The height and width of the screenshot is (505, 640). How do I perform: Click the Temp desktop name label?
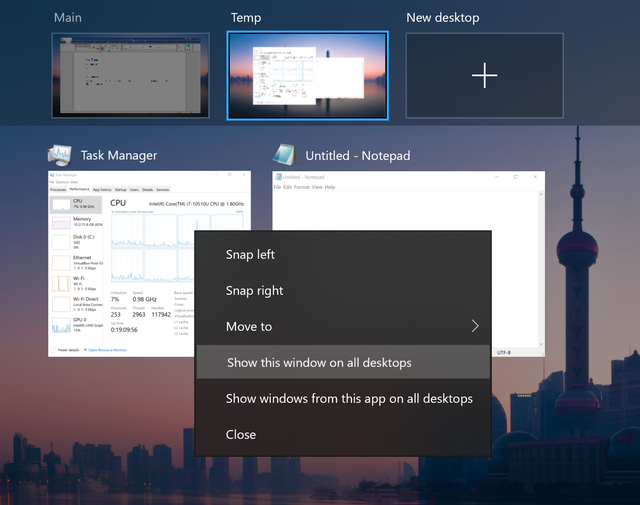pyautogui.click(x=246, y=18)
